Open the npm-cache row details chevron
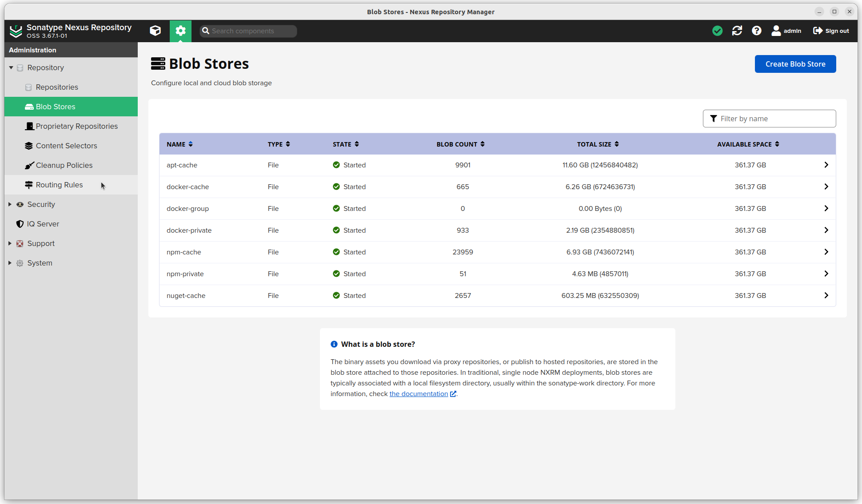Viewport: 862px width, 504px height. (826, 252)
